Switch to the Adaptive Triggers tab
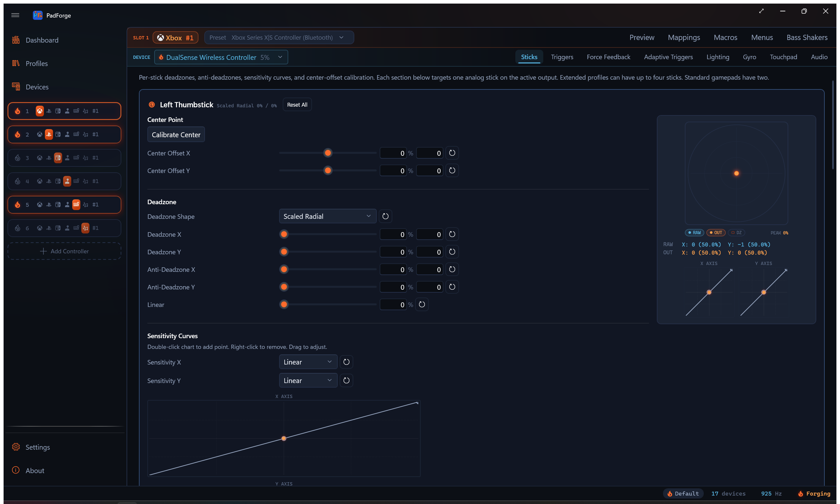Viewport: 840px width, 504px height. pos(668,57)
